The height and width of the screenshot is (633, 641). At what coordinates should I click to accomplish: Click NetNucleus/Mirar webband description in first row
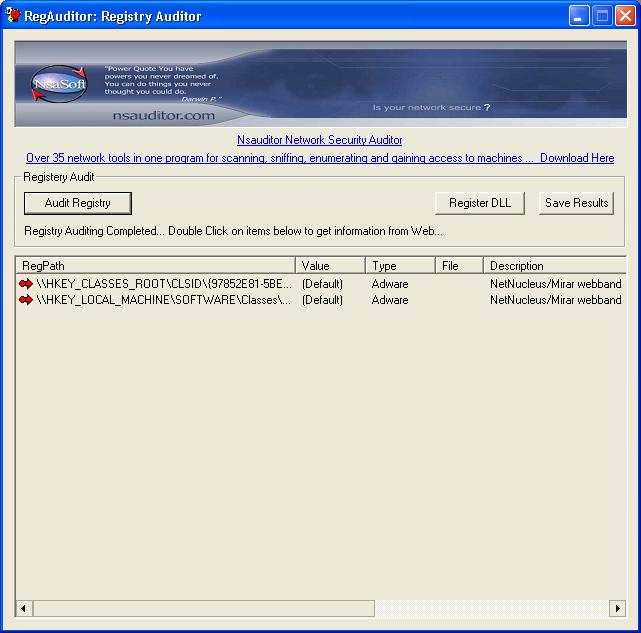[556, 284]
